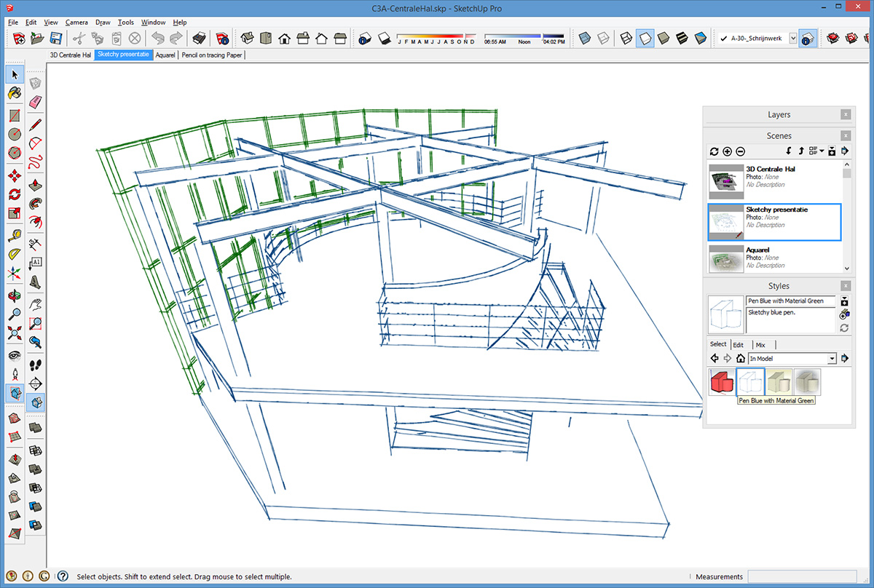Open a file with the folder icon

pyautogui.click(x=37, y=39)
